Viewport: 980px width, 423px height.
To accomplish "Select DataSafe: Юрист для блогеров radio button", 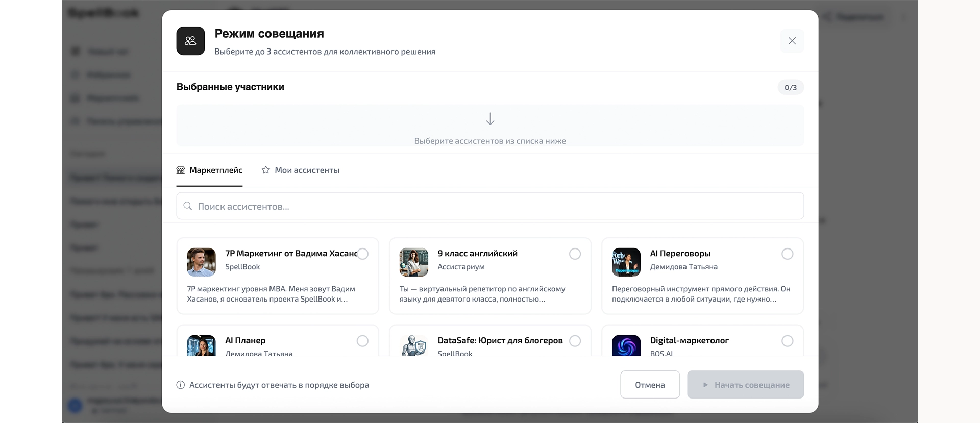I will coord(575,341).
